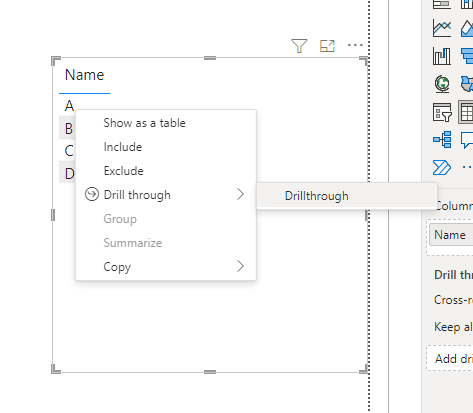Select the Slicer visualization icon
Image resolution: width=473 pixels, height=413 pixels.
(x=442, y=112)
